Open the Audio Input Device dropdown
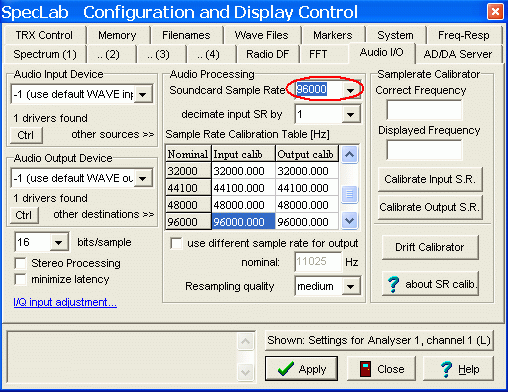This screenshot has height=392, width=508. click(143, 94)
